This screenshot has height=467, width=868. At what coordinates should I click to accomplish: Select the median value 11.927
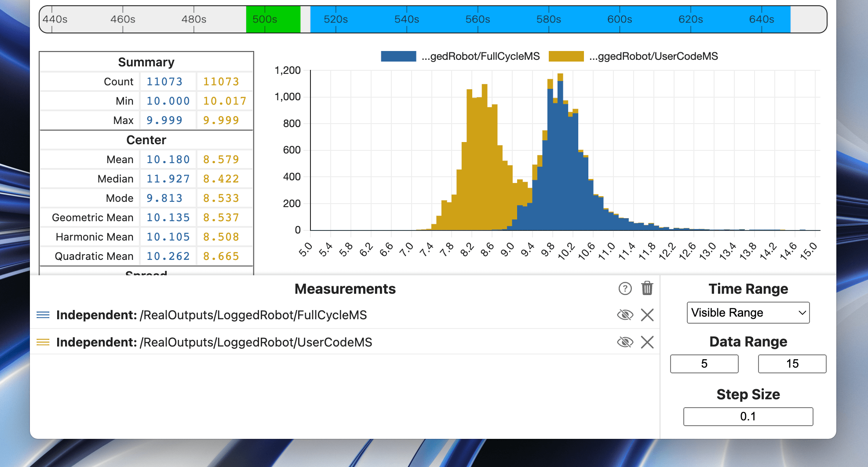coord(168,179)
